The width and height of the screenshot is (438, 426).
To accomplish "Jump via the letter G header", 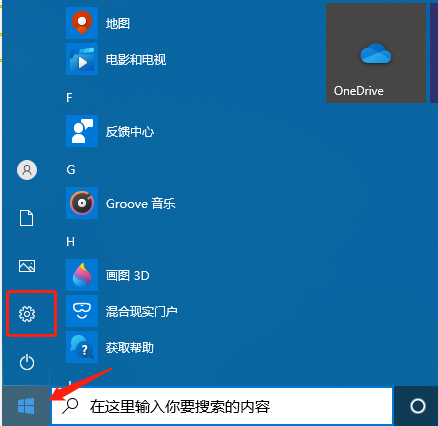I will click(x=71, y=170).
